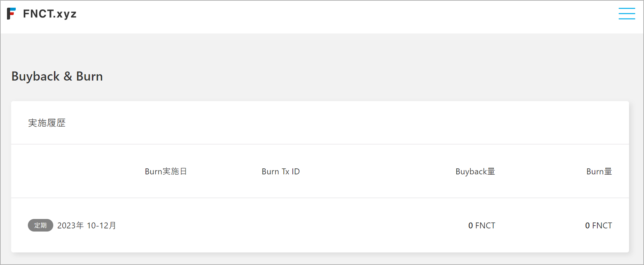
Task: Click the Burn Tx ID column header
Action: click(281, 172)
